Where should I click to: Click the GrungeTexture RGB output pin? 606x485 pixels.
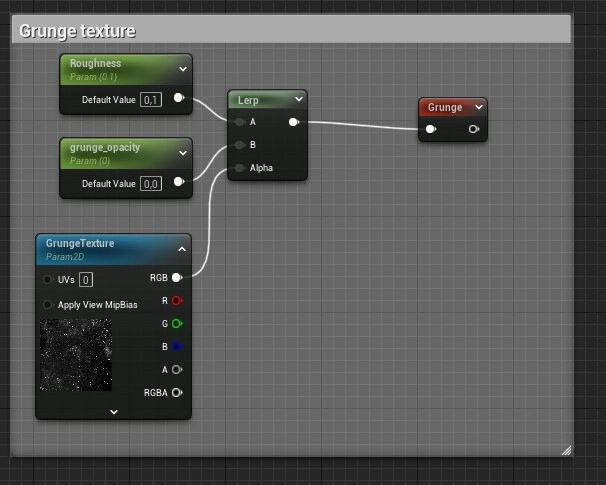point(177,278)
